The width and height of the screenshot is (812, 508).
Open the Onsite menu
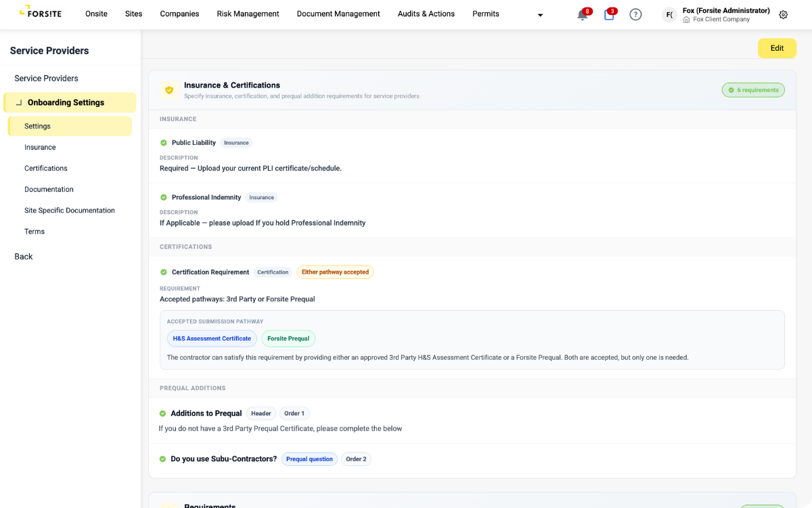click(x=96, y=14)
